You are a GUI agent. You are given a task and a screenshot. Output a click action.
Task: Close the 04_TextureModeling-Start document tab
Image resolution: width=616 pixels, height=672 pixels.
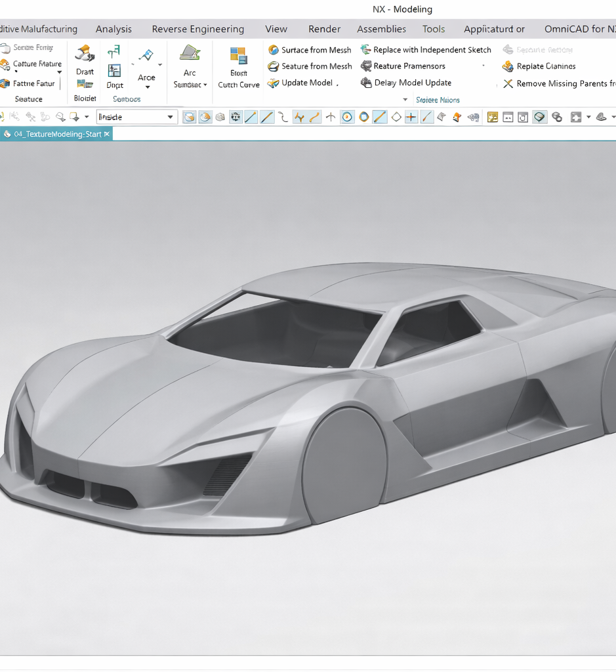107,134
